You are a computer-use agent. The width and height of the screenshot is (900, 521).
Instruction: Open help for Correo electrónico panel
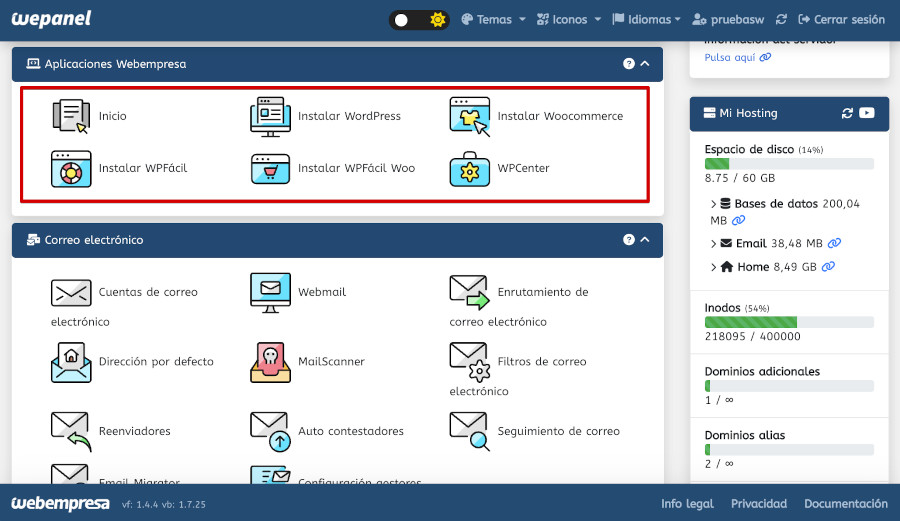pyautogui.click(x=629, y=240)
